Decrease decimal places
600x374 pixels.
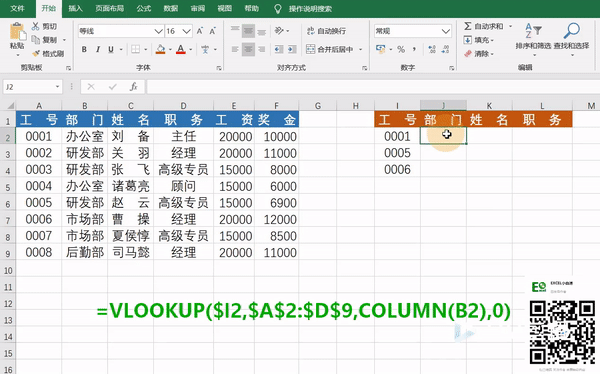click(445, 49)
